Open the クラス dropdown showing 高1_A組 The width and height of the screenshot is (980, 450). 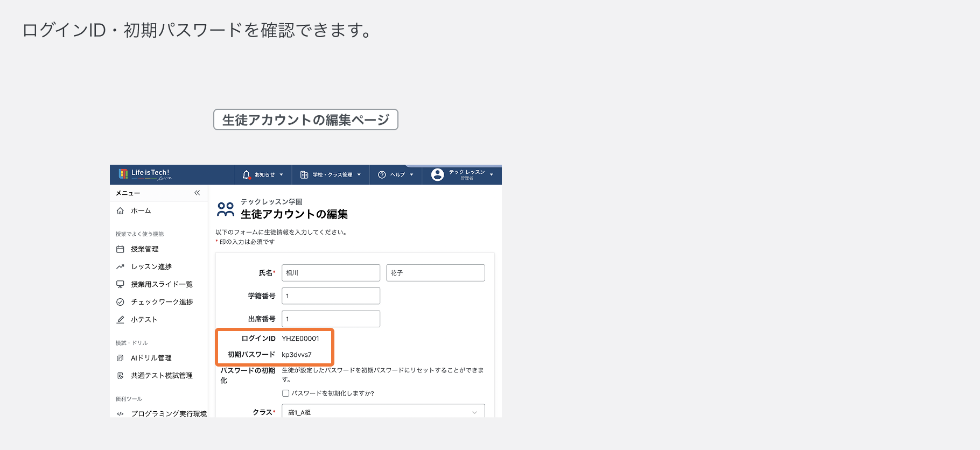pyautogui.click(x=383, y=411)
